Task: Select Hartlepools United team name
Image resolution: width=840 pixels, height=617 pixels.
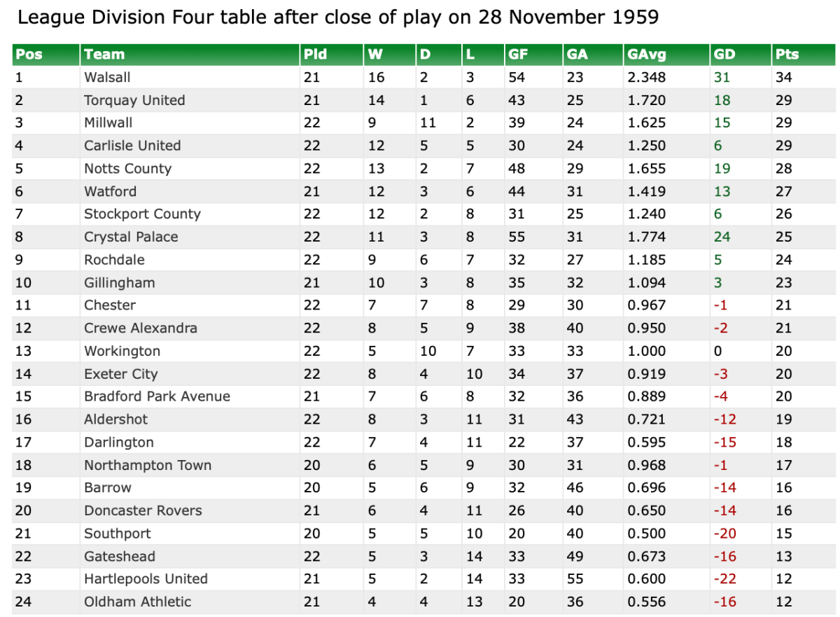Action: coord(146,579)
